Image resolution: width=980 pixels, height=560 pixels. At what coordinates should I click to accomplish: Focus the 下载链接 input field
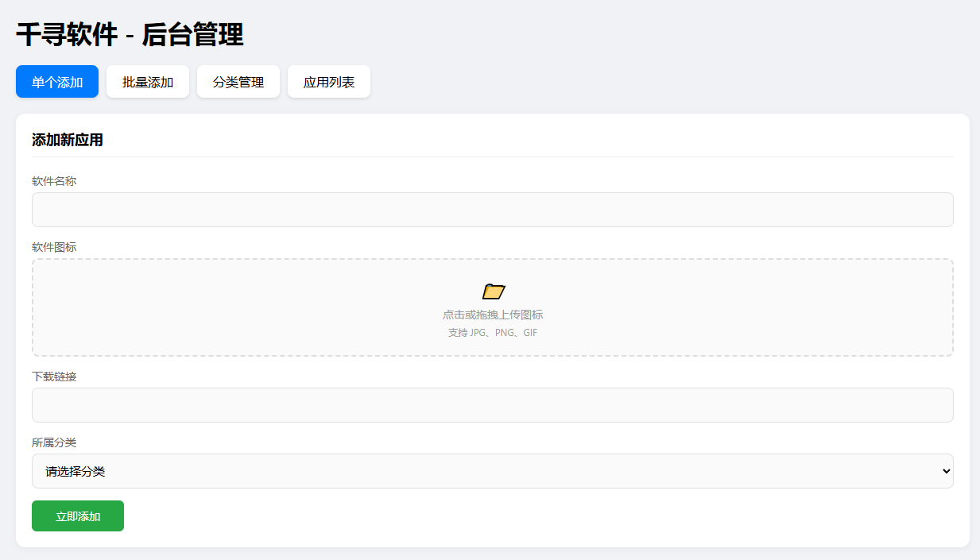pyautogui.click(x=492, y=405)
